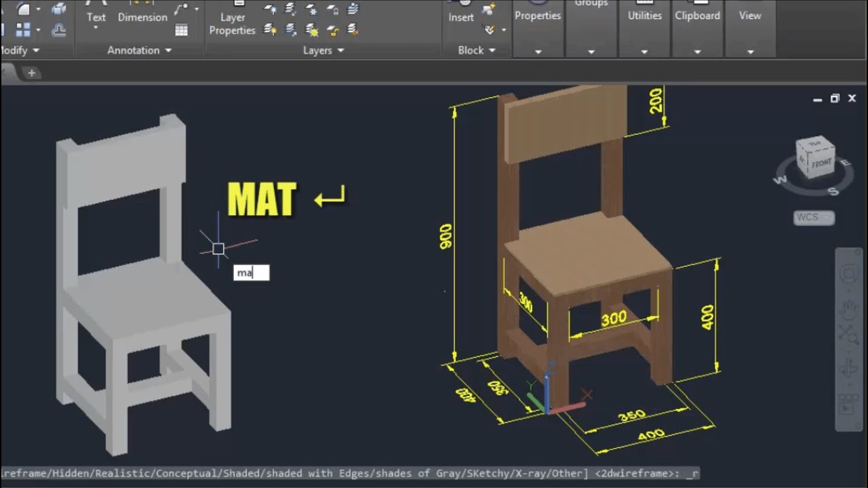Open the Array tool flyout arrow

coord(37,30)
